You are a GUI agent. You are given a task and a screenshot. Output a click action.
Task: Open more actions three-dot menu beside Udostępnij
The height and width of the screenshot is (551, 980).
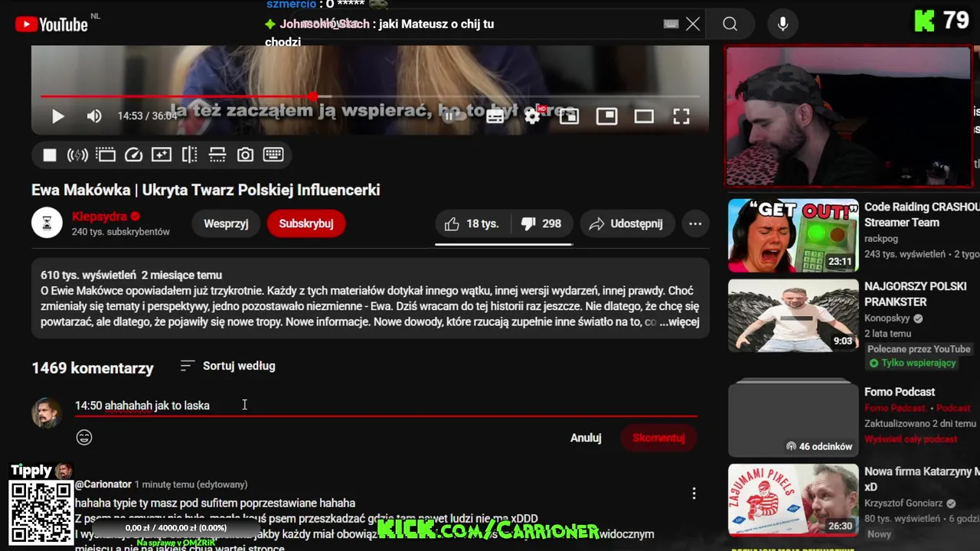(x=695, y=223)
